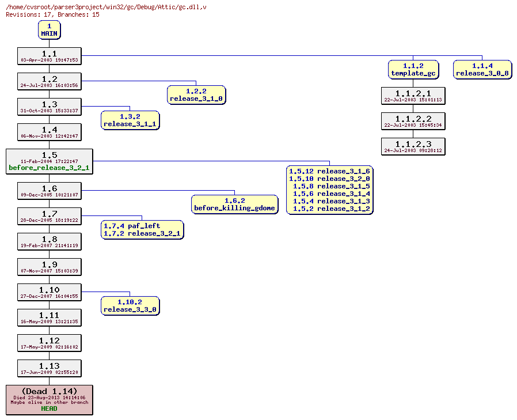Open branch 1.1.2 template_gc
517x420 pixels.
(x=413, y=70)
